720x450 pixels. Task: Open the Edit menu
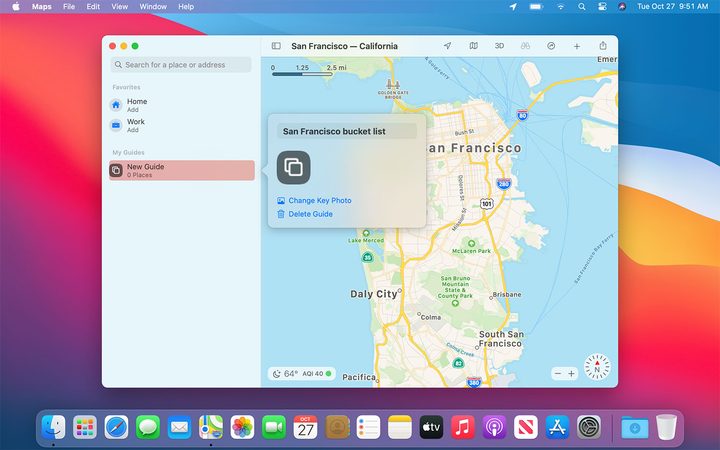[x=93, y=6]
